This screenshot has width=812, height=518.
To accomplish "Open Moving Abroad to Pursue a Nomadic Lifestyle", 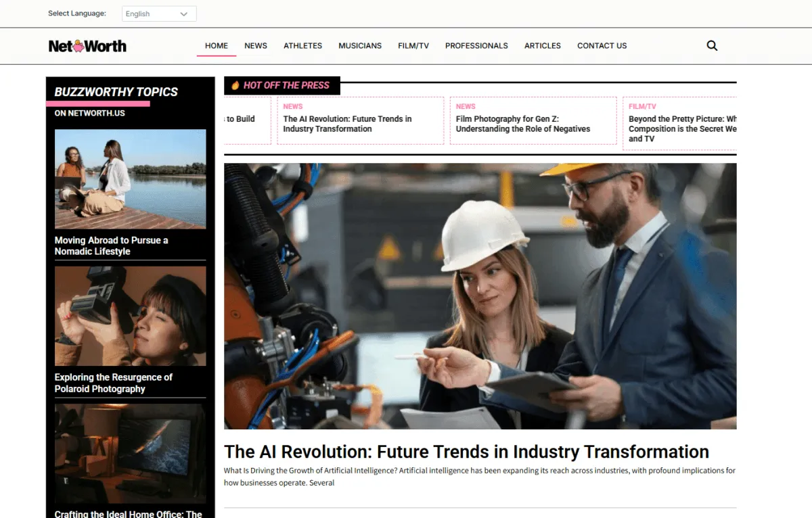I will [x=112, y=245].
